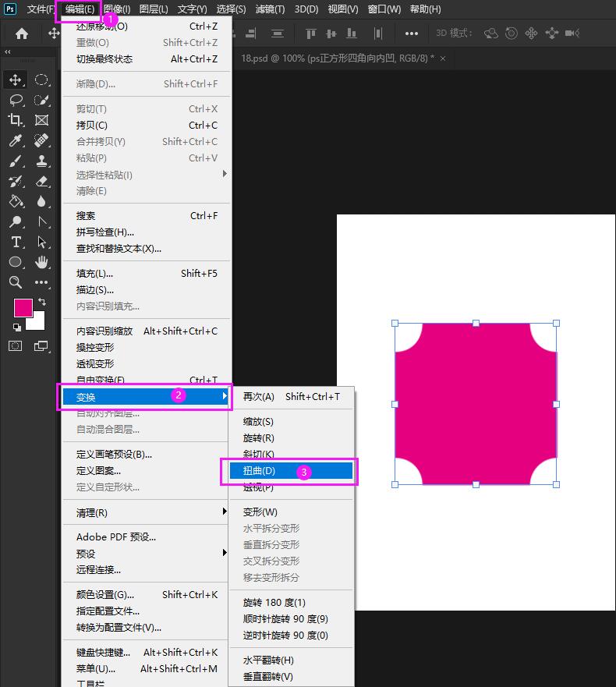Open the Edit Toolbar three-dots icon
The height and width of the screenshot is (687, 616).
pyautogui.click(x=41, y=282)
